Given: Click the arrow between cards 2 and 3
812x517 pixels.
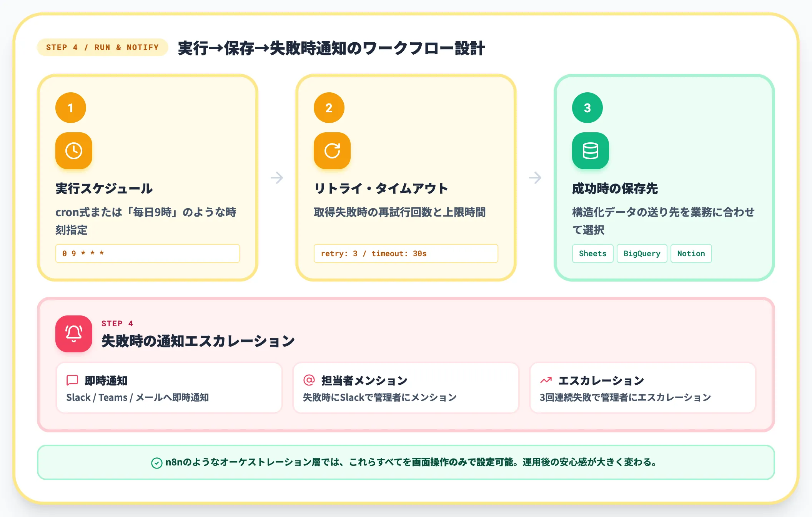Looking at the screenshot, I should [x=535, y=178].
